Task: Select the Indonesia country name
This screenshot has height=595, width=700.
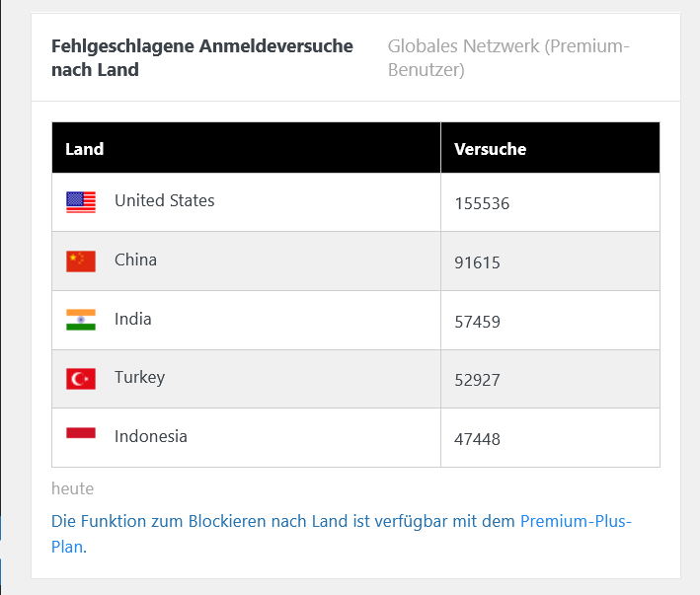Action: 150,436
